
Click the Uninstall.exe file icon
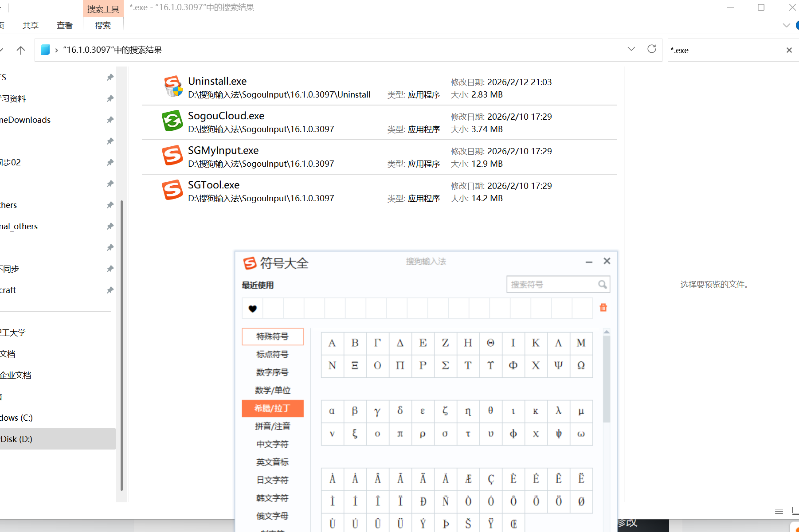173,86
